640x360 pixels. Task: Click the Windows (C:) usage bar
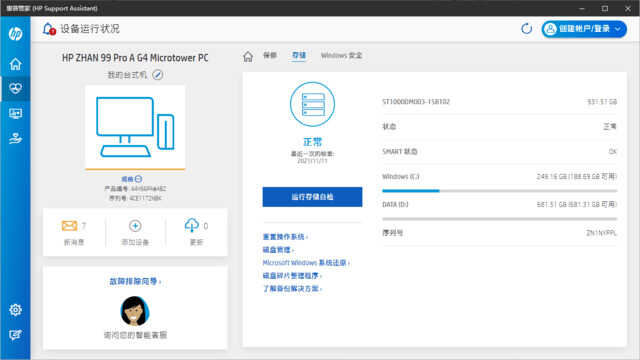(500, 191)
